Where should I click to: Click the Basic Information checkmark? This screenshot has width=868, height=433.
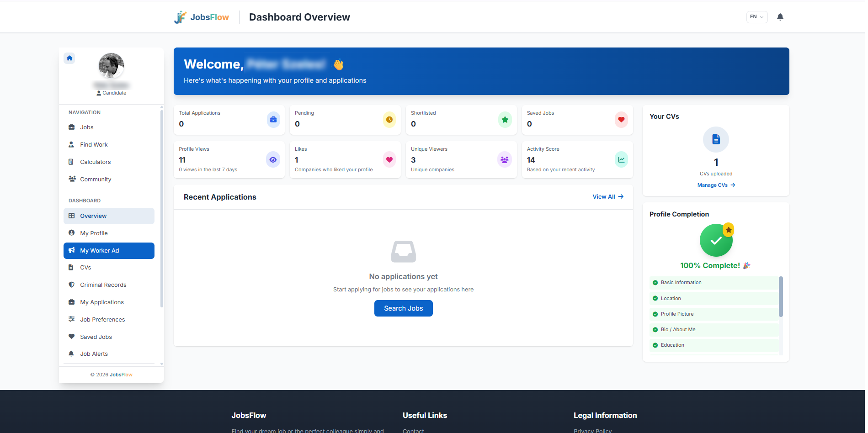[655, 282]
